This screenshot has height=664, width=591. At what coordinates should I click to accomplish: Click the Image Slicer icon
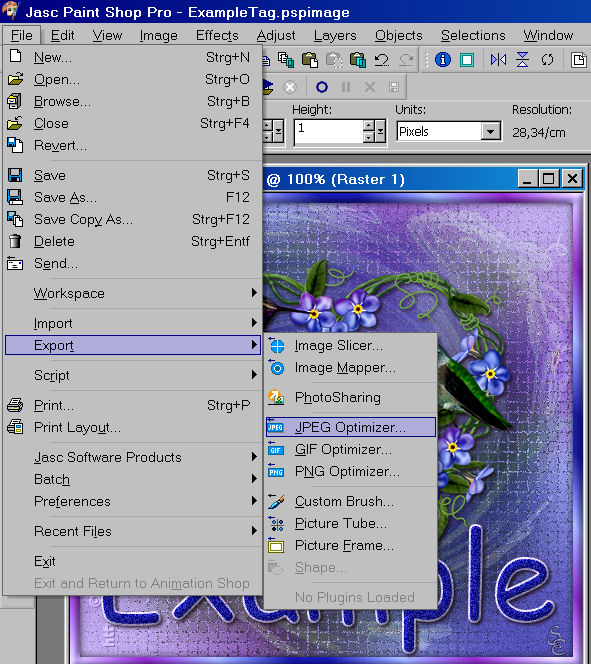click(x=277, y=346)
